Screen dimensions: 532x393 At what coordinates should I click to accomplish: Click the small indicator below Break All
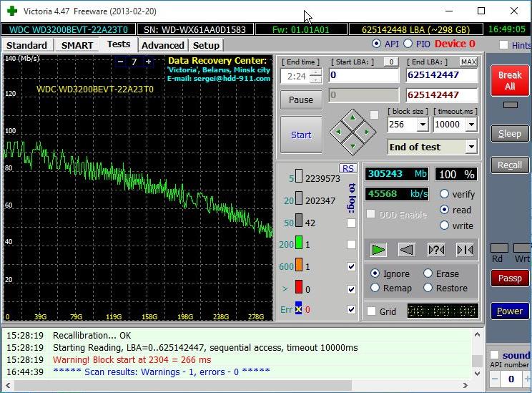pos(511,105)
